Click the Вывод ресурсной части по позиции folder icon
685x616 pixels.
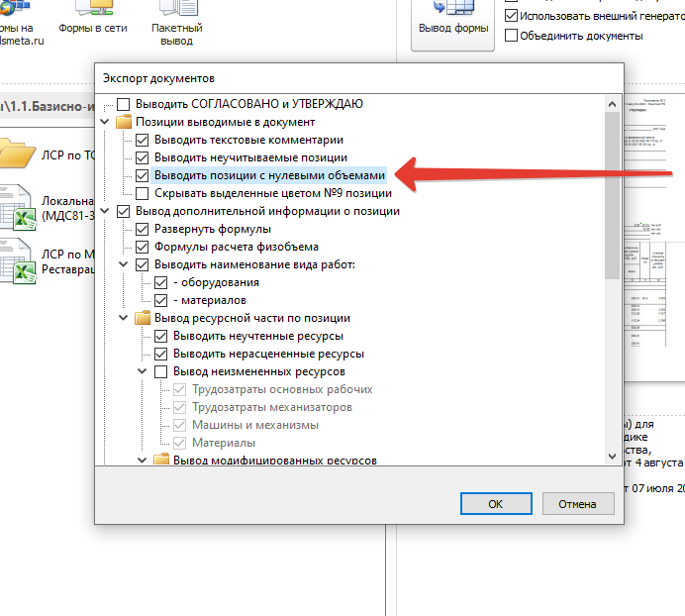pos(143,318)
